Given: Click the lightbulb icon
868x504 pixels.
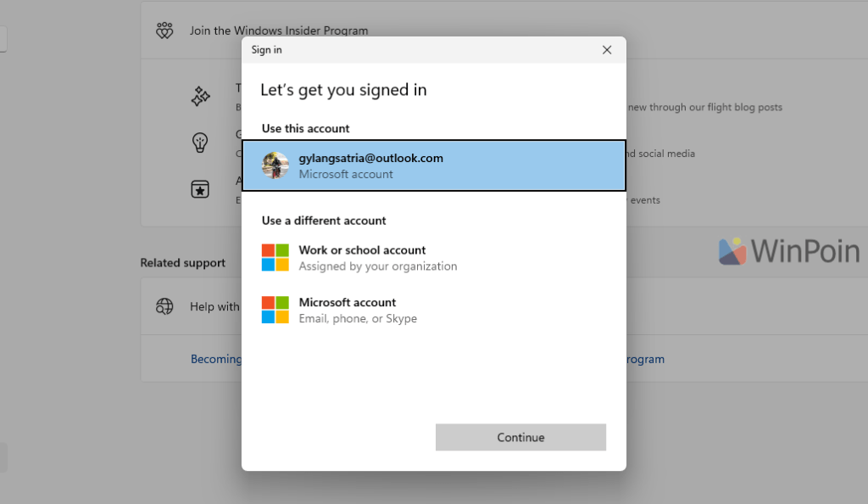Looking at the screenshot, I should (x=200, y=143).
